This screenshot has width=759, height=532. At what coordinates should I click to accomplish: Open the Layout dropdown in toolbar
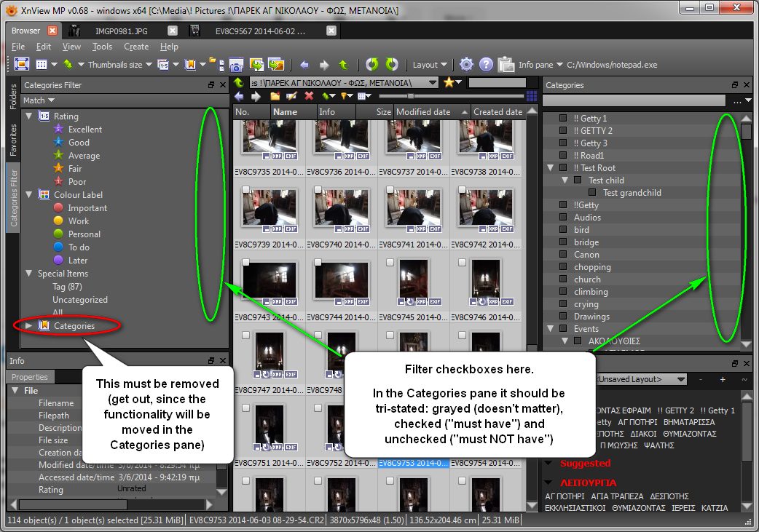(430, 65)
